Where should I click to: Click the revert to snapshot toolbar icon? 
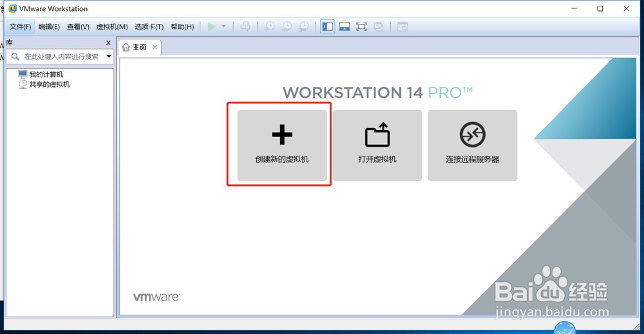287,27
